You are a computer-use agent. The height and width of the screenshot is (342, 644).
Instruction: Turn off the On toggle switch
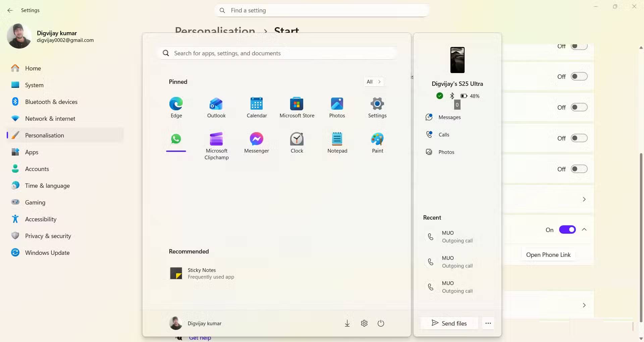pos(567,230)
